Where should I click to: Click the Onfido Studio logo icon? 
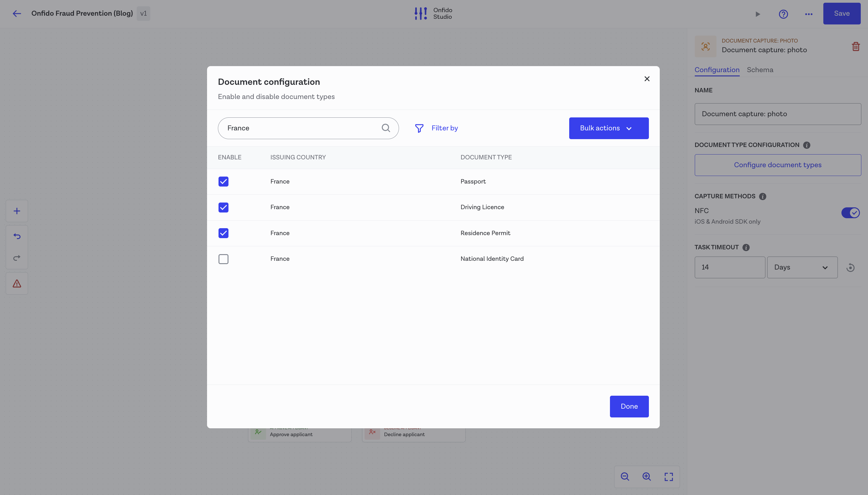(421, 14)
